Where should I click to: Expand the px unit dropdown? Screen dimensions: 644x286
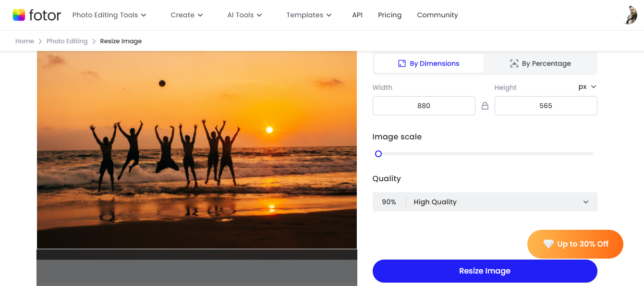(587, 87)
